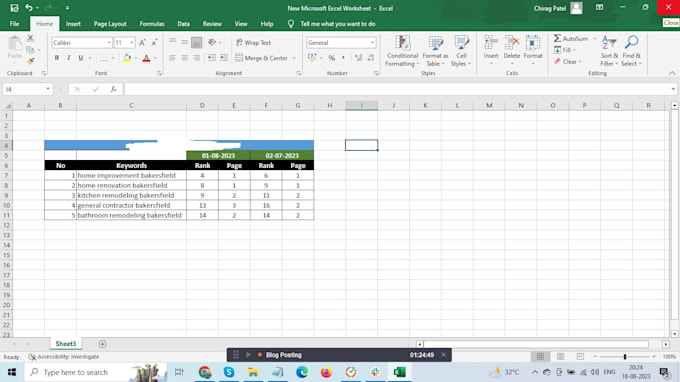Click the Format cells icon
Screen dimensions: 680x382
533,43
